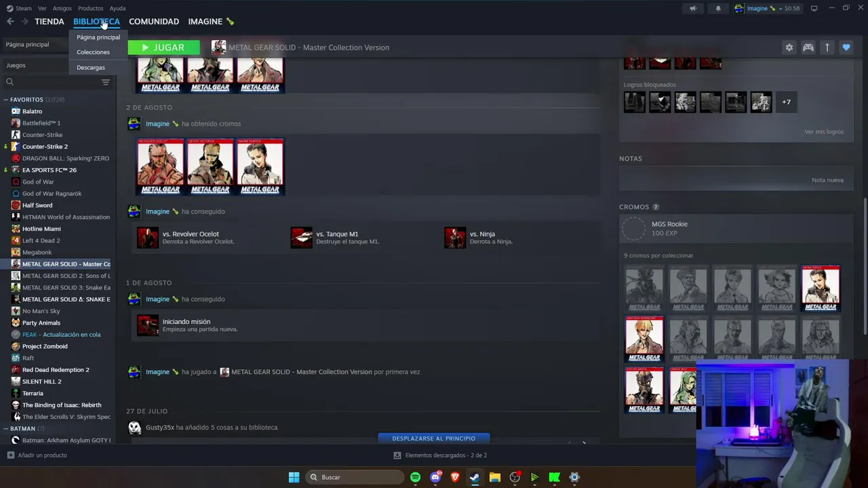The image size is (868, 488).
Task: Click the downloads icon in the bottom bar
Action: click(x=397, y=455)
